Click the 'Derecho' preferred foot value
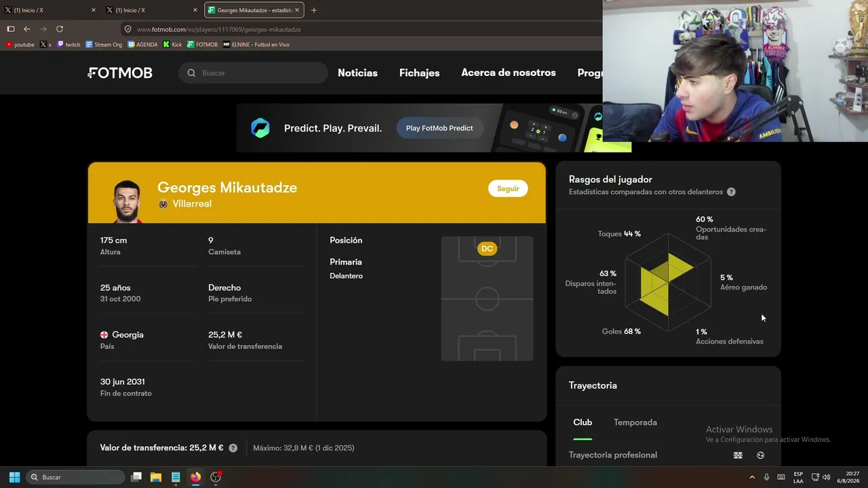 [224, 287]
